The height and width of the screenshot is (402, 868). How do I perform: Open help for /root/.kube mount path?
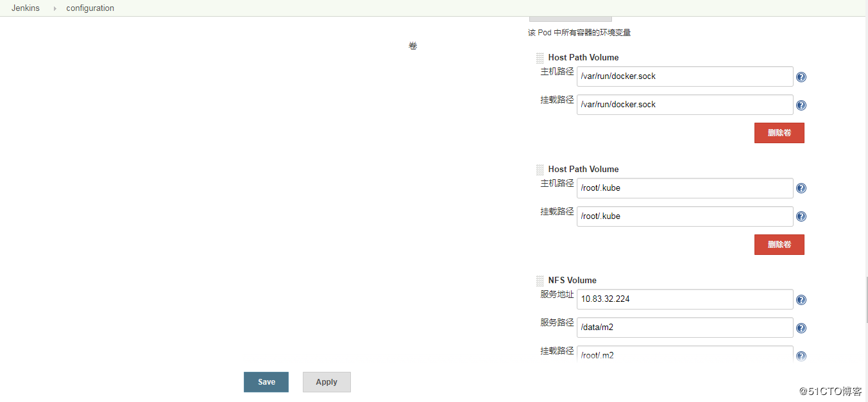pyautogui.click(x=801, y=216)
